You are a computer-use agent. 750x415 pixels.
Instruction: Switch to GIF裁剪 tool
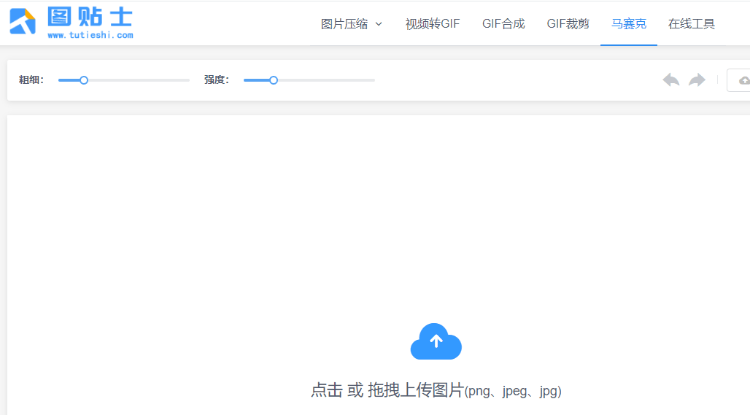(x=568, y=24)
